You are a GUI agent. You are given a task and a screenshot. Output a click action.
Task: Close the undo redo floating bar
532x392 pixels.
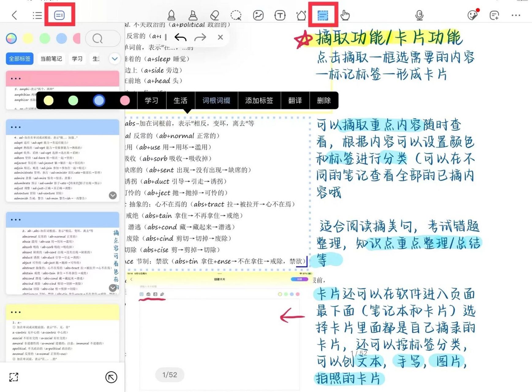tap(220, 37)
